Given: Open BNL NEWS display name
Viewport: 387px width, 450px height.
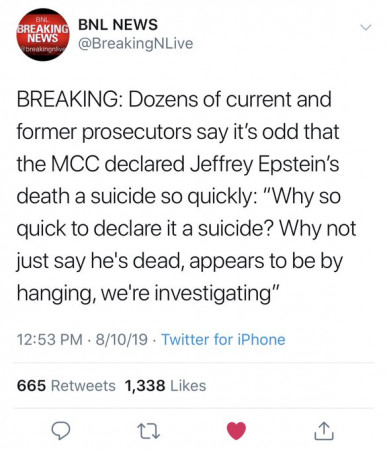Looking at the screenshot, I should coord(118,25).
